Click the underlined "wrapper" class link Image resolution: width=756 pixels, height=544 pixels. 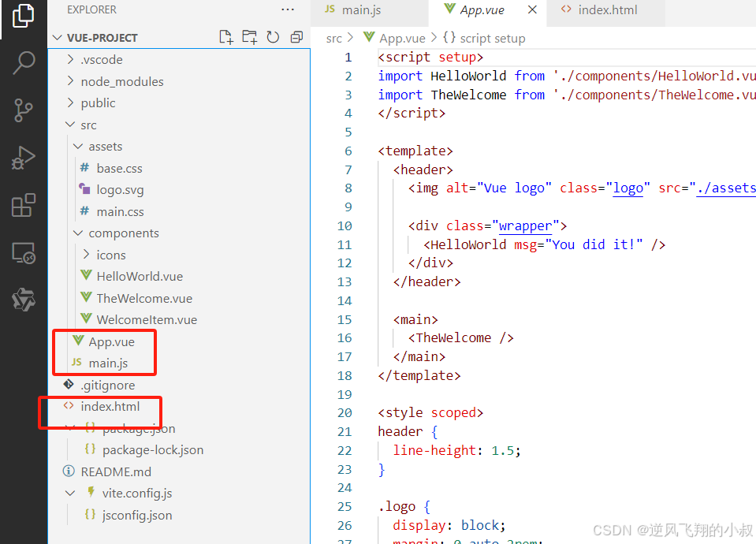(525, 225)
